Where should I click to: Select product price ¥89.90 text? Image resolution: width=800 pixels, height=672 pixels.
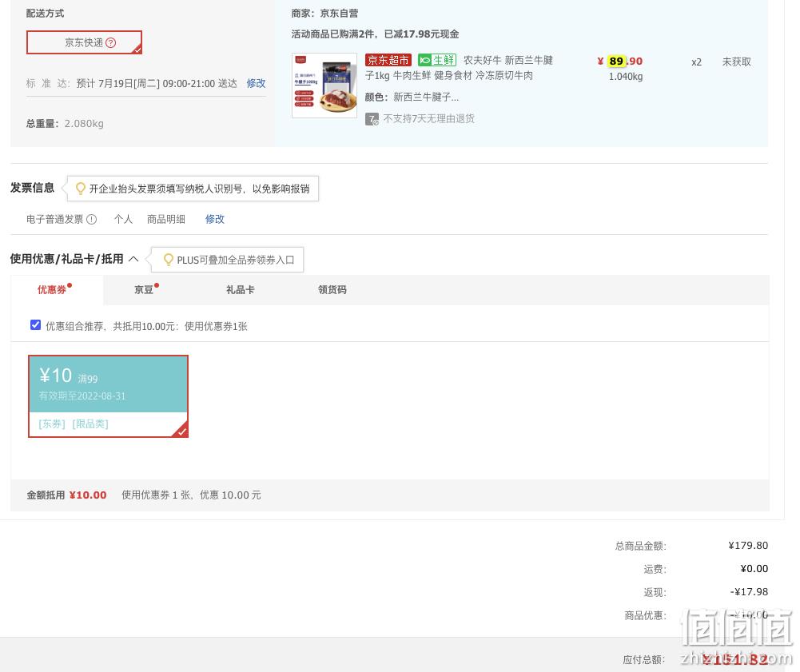click(620, 62)
